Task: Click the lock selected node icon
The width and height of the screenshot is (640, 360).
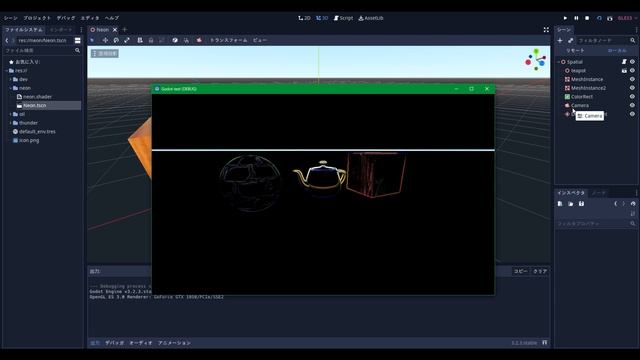Action: (x=151, y=40)
